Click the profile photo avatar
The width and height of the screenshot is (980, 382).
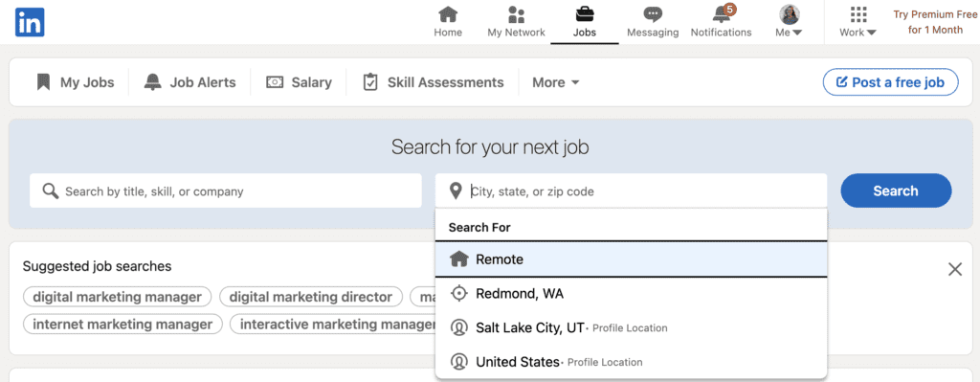790,14
